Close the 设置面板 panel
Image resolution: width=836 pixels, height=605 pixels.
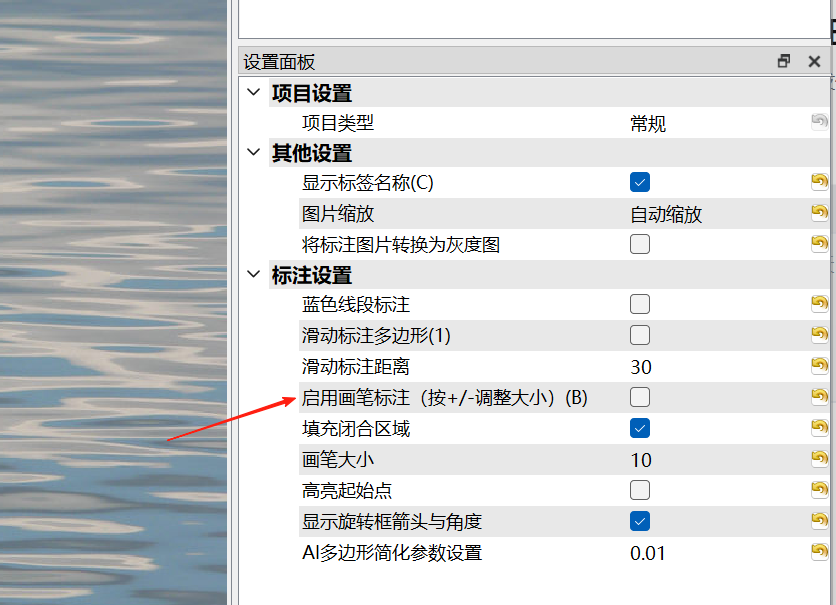tap(814, 61)
